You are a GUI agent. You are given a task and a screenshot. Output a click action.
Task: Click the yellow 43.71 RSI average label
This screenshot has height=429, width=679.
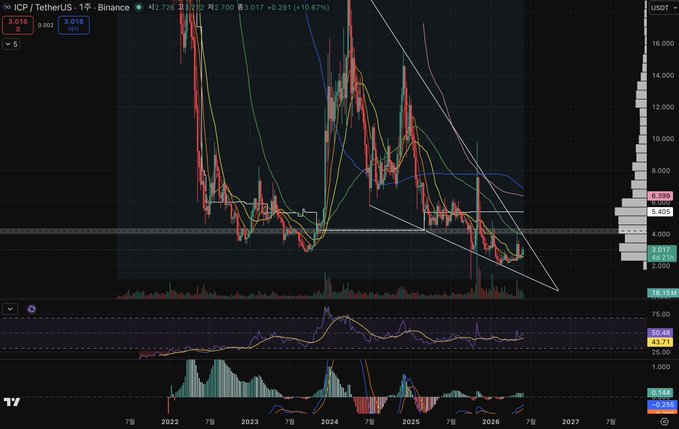click(x=660, y=342)
